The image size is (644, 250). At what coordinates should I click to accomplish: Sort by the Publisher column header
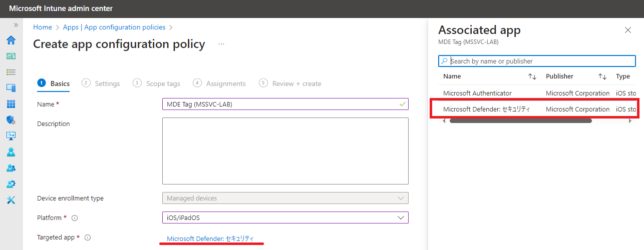click(560, 76)
